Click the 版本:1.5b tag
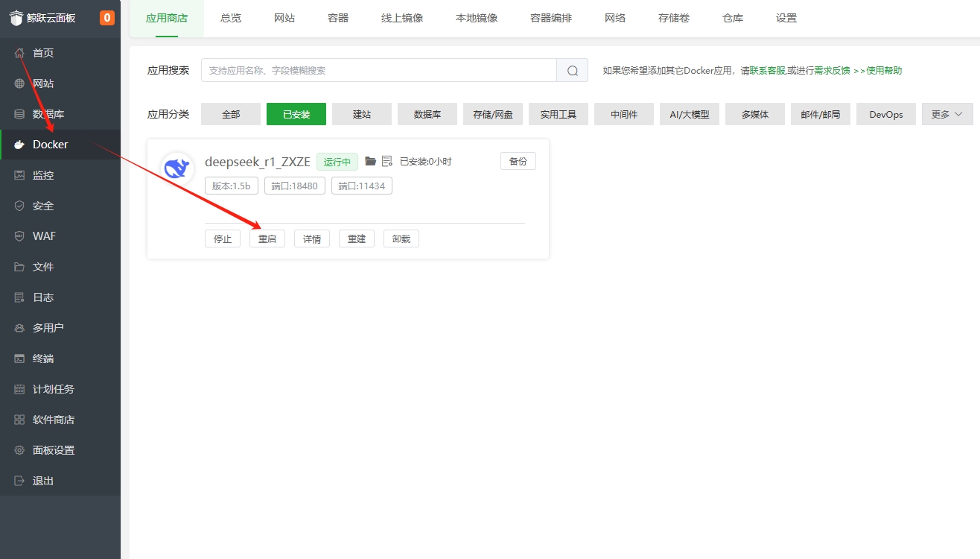 click(232, 186)
